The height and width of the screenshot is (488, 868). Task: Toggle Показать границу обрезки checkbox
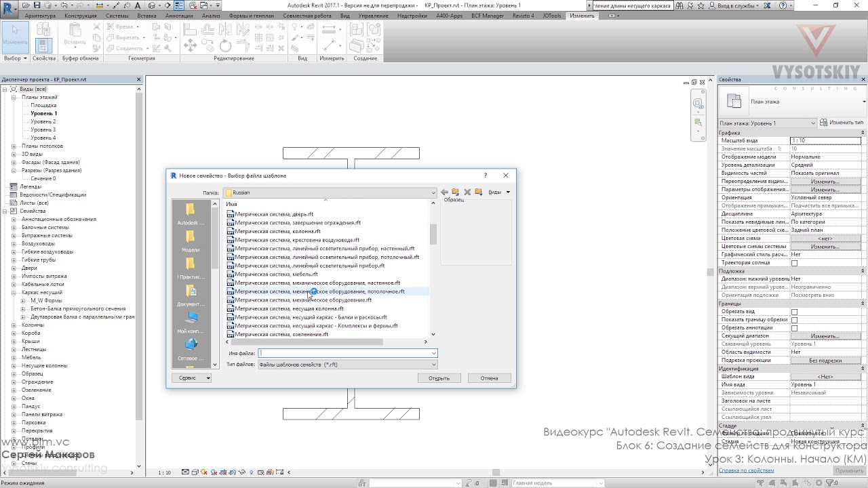click(794, 320)
